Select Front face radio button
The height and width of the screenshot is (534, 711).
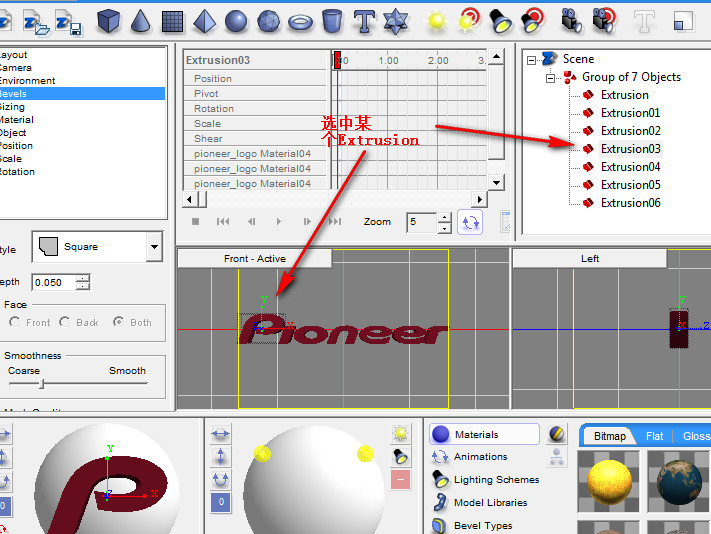[15, 322]
